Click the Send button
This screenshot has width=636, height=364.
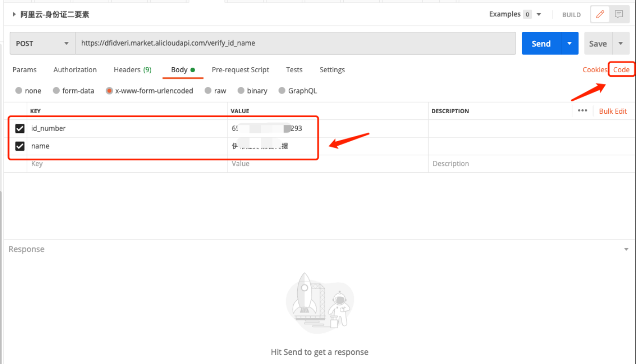541,43
